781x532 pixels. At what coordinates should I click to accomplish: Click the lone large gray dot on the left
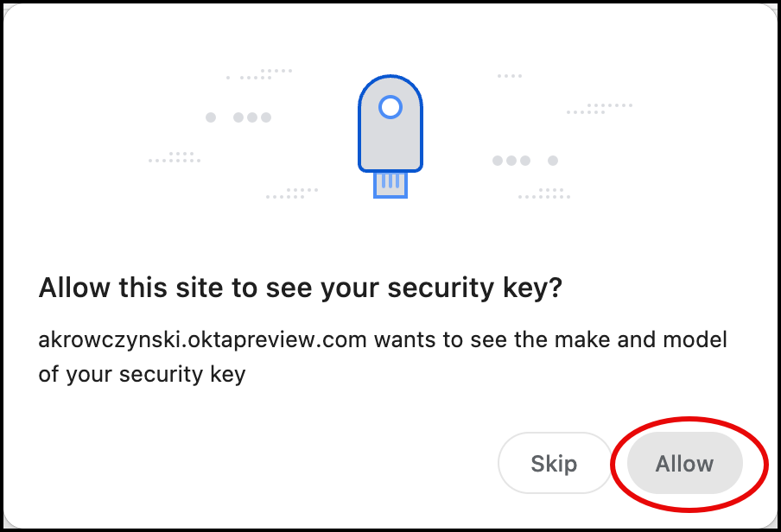(x=211, y=117)
